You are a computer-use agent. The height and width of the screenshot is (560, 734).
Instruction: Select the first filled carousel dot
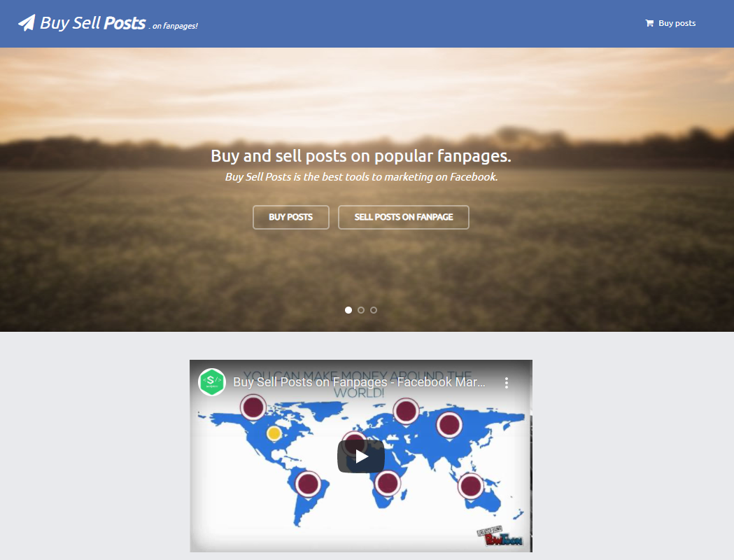[x=348, y=310]
